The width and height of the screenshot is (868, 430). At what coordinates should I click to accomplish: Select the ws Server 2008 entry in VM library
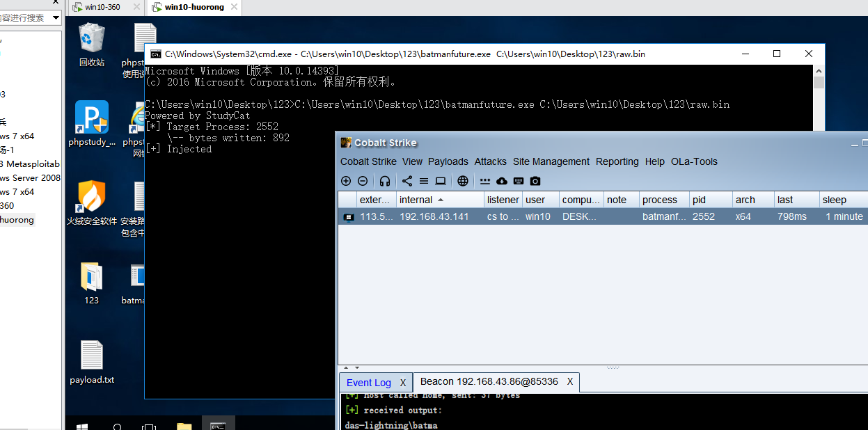29,178
